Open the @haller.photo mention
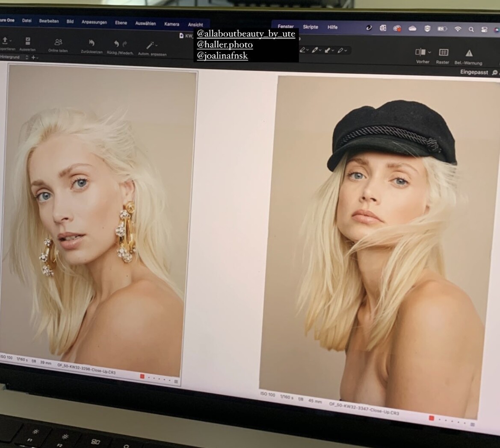The height and width of the screenshot is (448, 500). (225, 44)
